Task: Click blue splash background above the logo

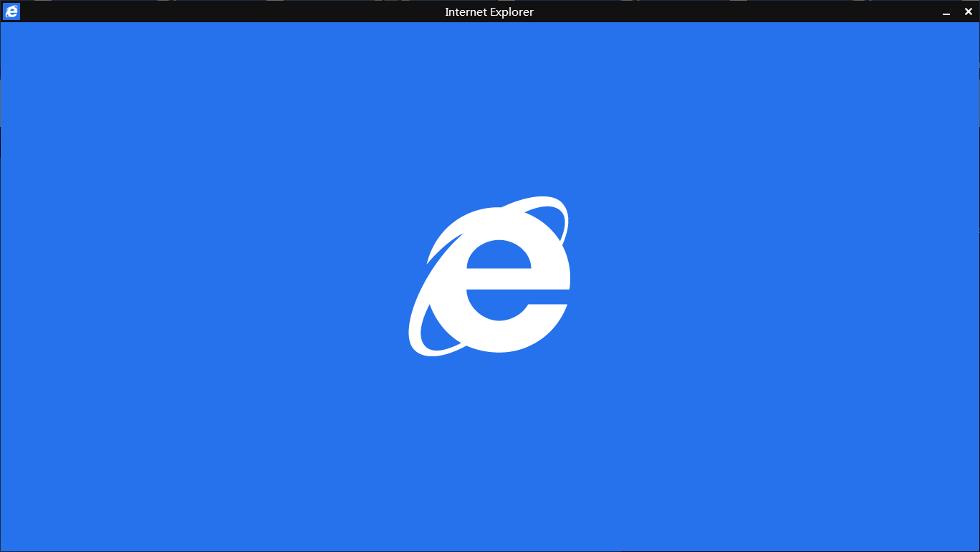Action: click(490, 108)
